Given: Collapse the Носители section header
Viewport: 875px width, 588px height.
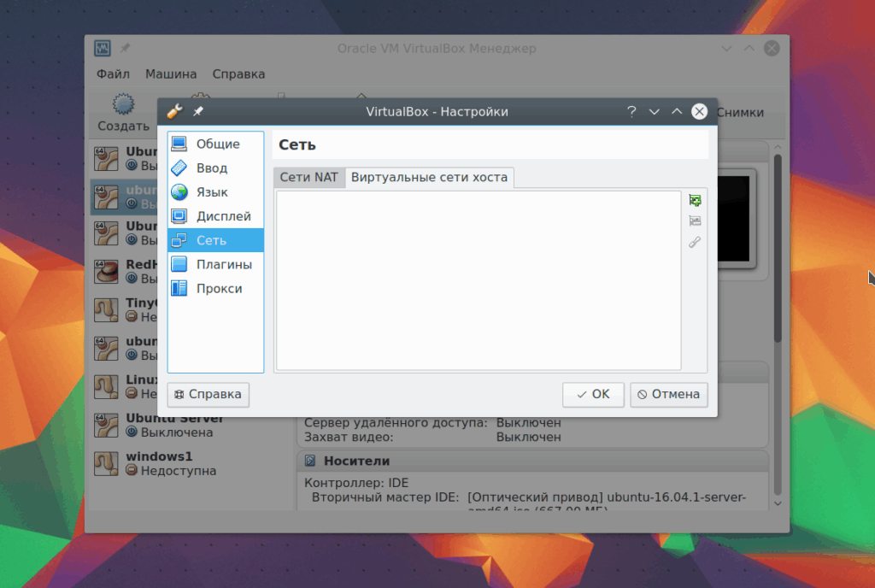Looking at the screenshot, I should click(533, 461).
